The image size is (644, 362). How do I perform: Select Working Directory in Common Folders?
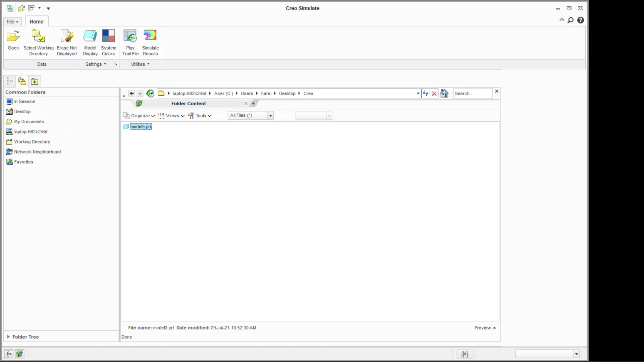pyautogui.click(x=32, y=142)
